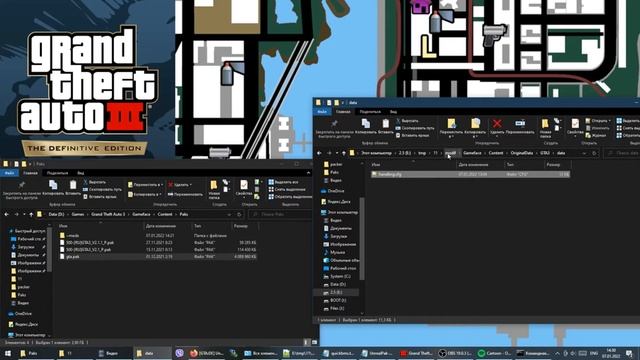Open Move to dropdown in Paks window
This screenshot has width=640, height=360.
(146, 185)
